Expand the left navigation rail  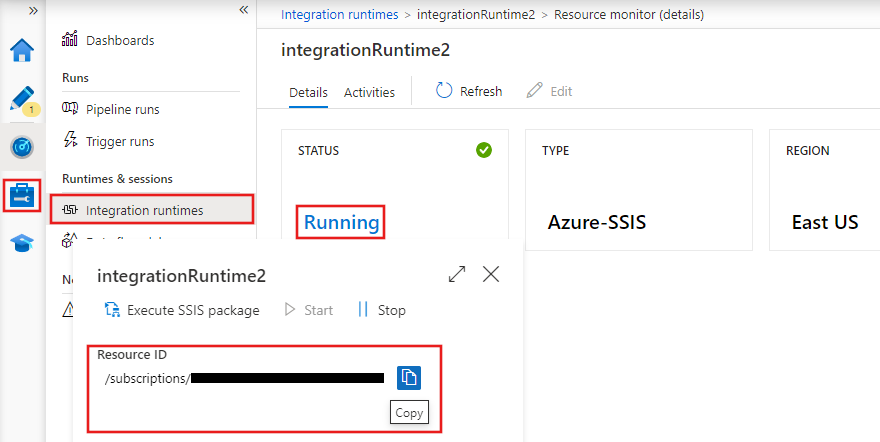click(33, 10)
